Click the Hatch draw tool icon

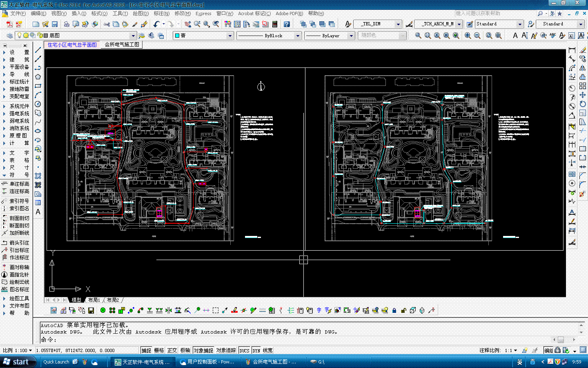pos(38,176)
